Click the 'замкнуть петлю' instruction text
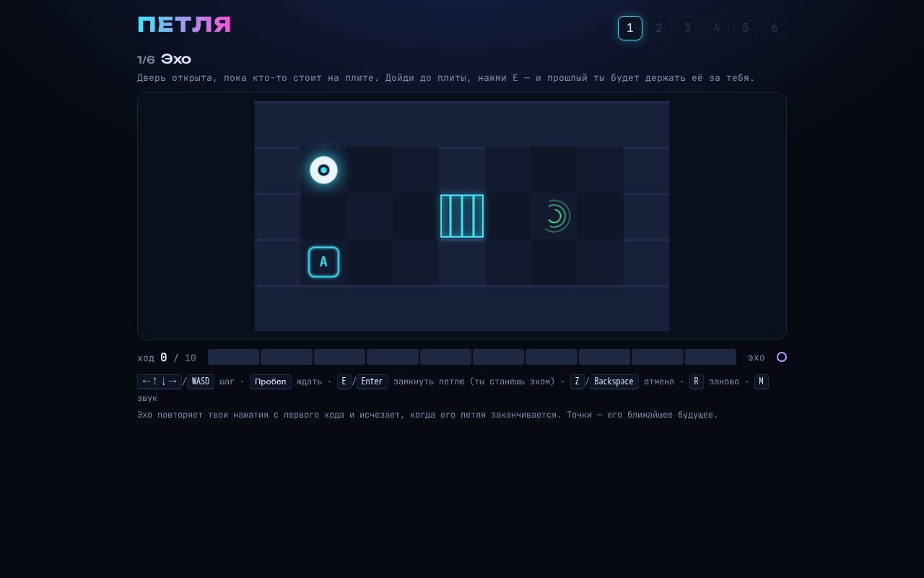 tap(474, 381)
